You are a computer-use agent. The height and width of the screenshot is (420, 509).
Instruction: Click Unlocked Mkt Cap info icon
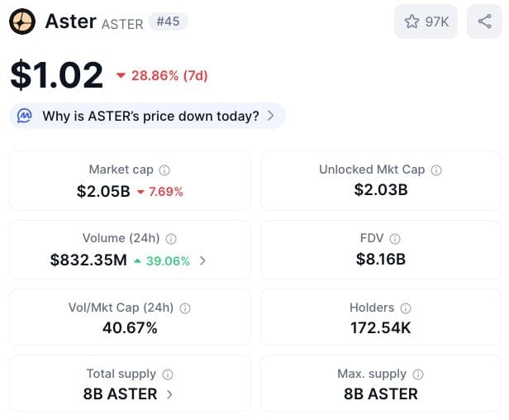436,170
